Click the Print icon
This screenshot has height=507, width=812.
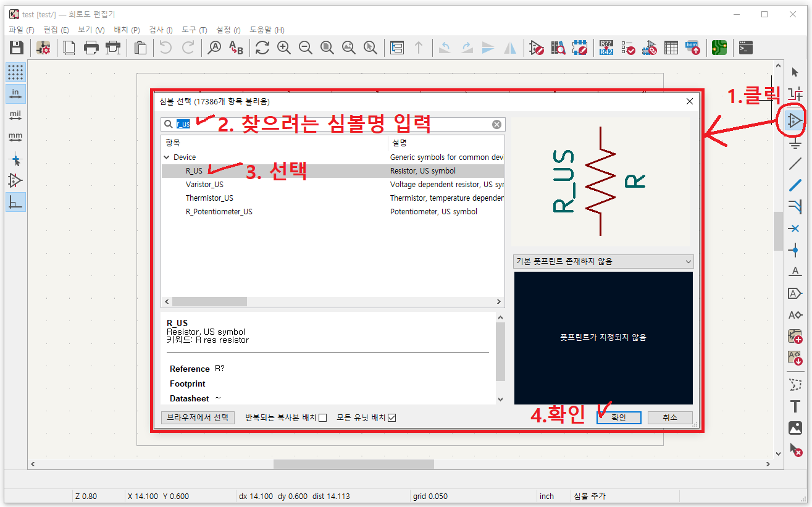[x=91, y=48]
